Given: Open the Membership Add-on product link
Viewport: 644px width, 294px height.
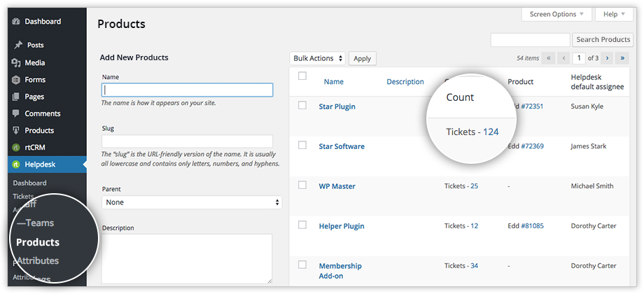Looking at the screenshot, I should pyautogui.click(x=340, y=271).
